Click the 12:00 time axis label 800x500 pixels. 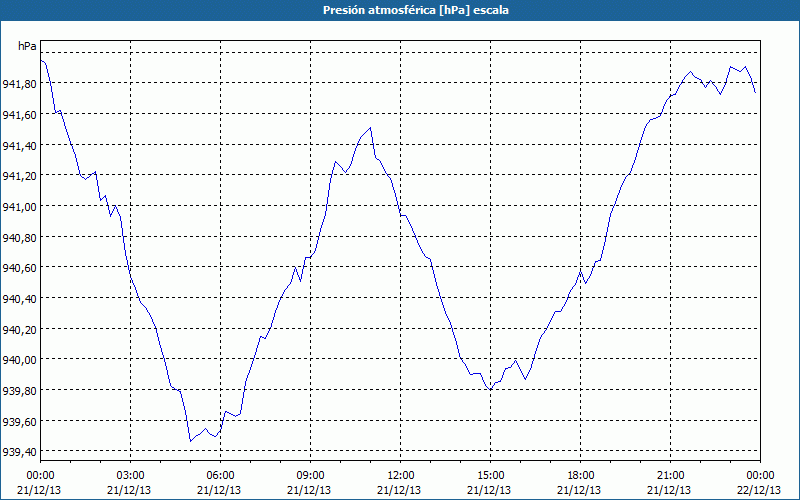401,476
